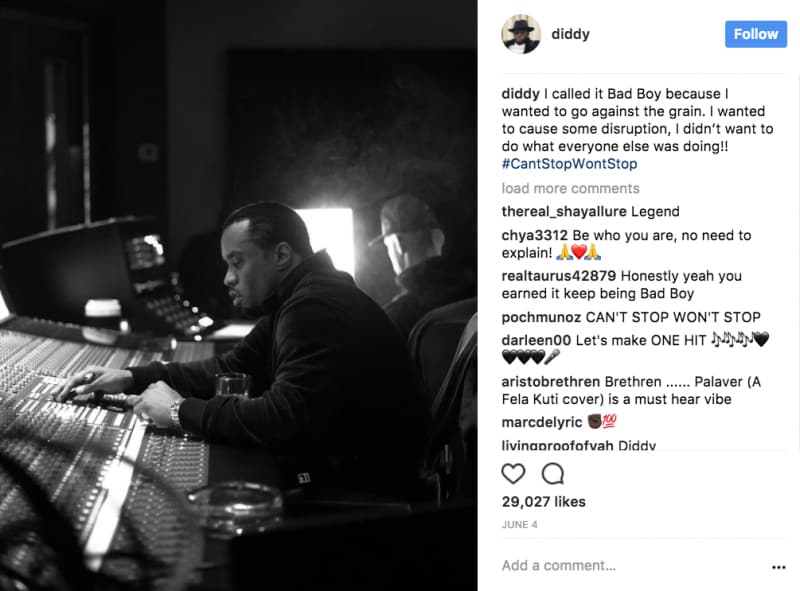
Task: Follow the diddy account
Action: pyautogui.click(x=756, y=34)
